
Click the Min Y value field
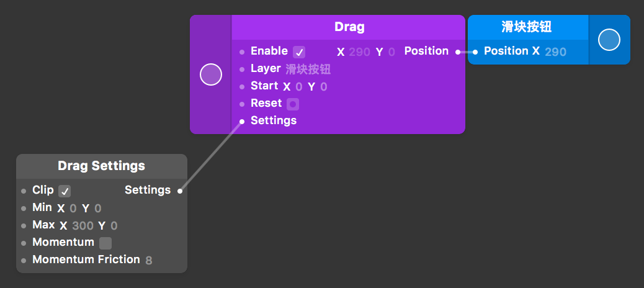coord(97,209)
